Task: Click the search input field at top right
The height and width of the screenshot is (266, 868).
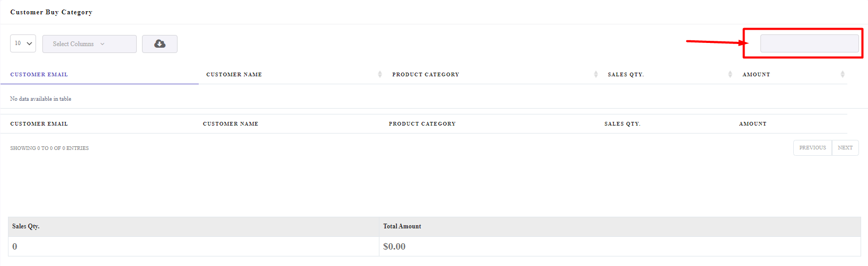Action: 809,43
